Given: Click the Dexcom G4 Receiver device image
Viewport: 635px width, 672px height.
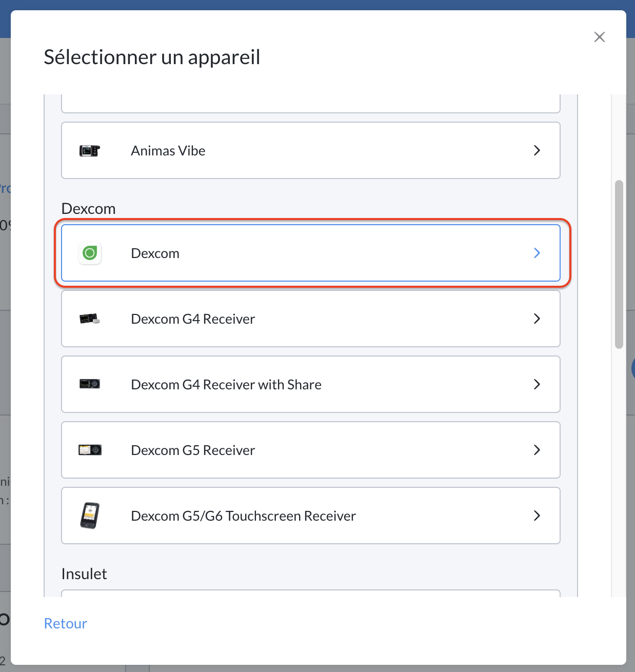Looking at the screenshot, I should point(90,319).
